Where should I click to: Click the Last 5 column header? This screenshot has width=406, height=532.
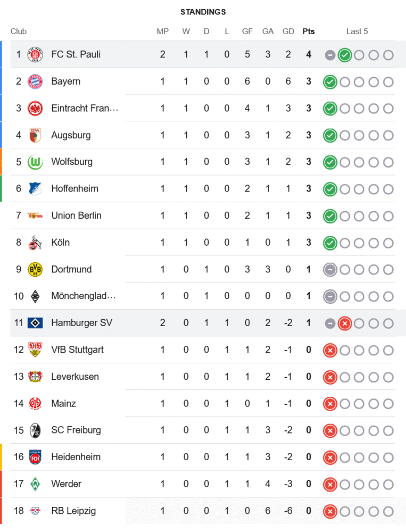tap(357, 31)
